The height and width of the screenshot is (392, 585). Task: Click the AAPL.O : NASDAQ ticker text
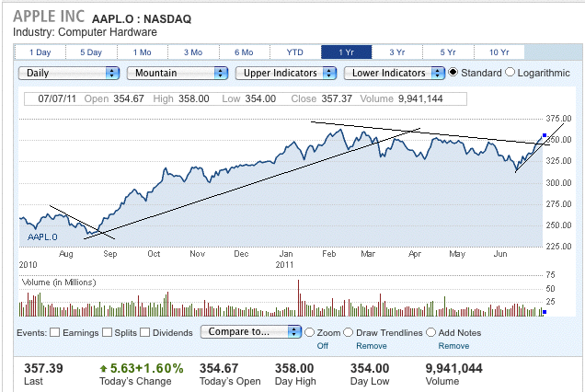[142, 19]
